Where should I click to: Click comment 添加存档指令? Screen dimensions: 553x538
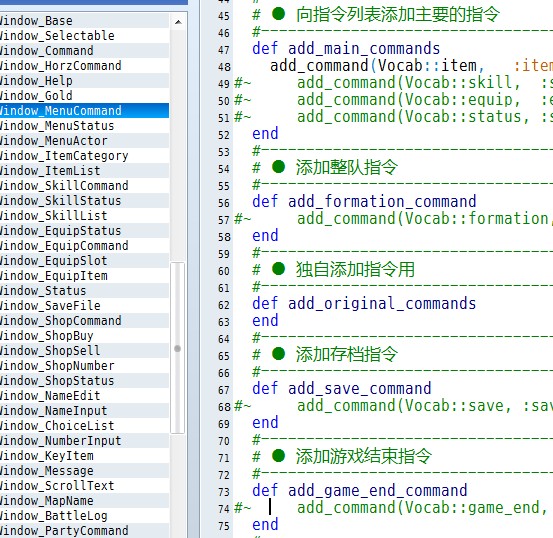[347, 354]
